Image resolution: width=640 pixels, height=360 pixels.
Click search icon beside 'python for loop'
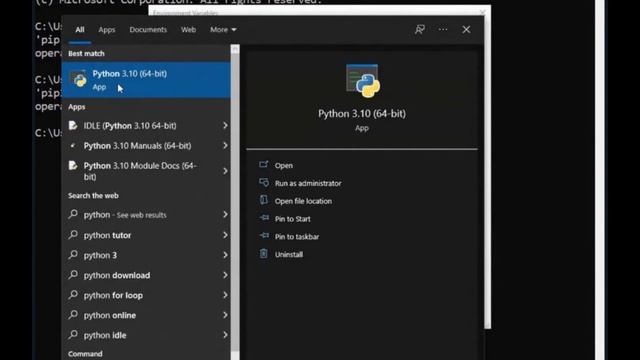pos(73,294)
